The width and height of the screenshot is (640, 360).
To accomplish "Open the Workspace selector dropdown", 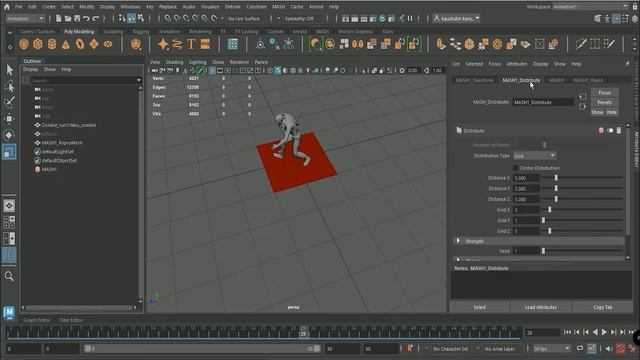I will click(x=591, y=7).
